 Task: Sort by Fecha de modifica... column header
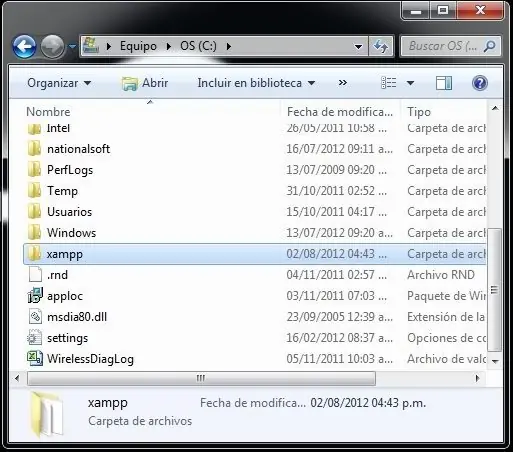tap(340, 112)
